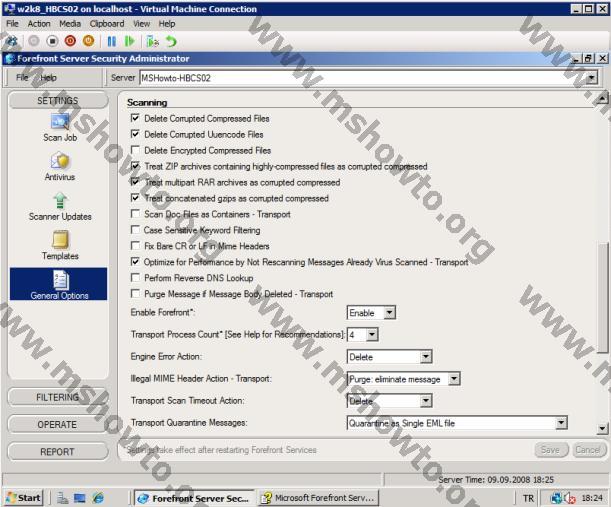This screenshot has width=611, height=507.
Task: Click network tray icon
Action: point(556,498)
